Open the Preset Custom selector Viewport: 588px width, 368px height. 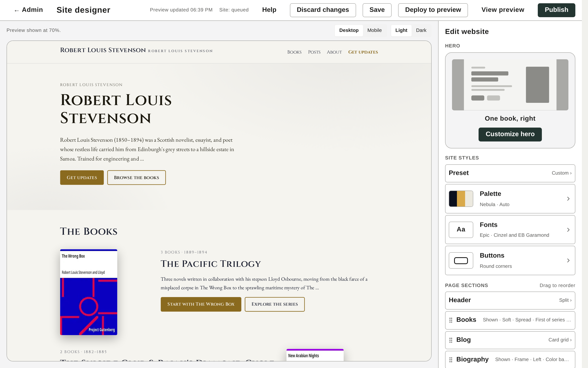point(510,173)
